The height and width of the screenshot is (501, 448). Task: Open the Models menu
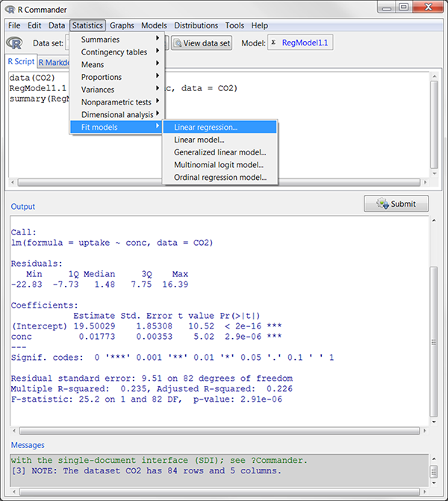154,25
